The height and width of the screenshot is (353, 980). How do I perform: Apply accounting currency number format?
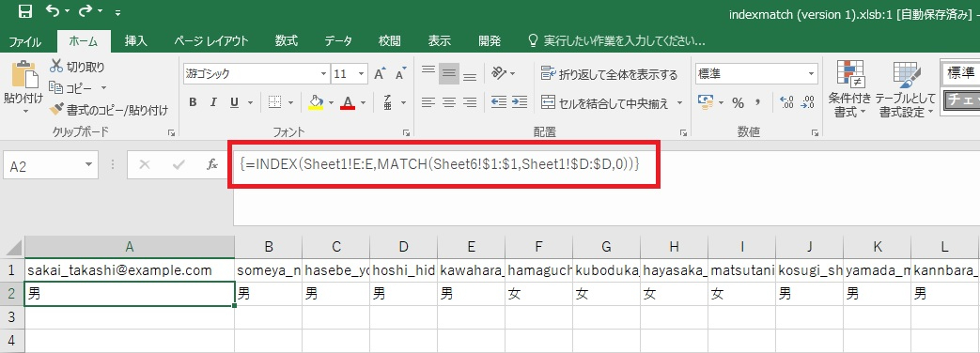tap(706, 101)
